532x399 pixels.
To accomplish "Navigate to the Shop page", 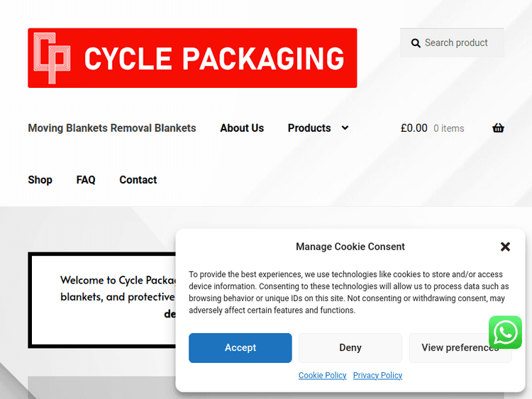I will click(40, 180).
